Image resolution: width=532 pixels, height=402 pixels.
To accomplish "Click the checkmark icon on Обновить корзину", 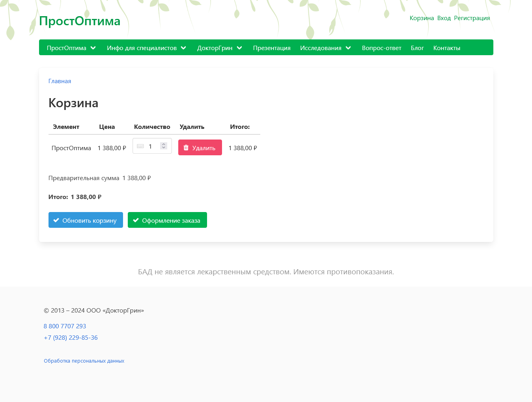I will tap(56, 220).
